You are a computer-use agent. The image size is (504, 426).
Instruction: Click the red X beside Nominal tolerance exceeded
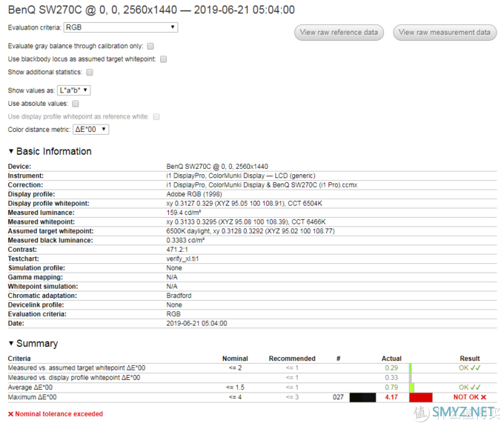[x=10, y=414]
